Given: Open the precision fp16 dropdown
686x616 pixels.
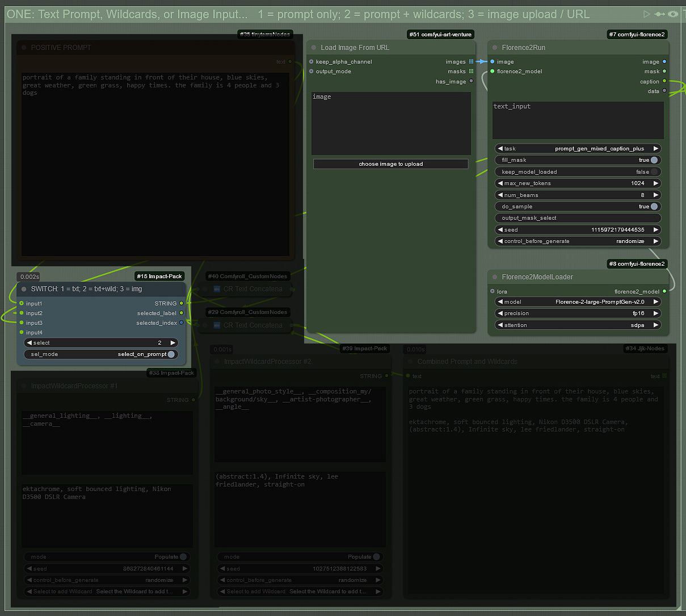Looking at the screenshot, I should [x=578, y=313].
